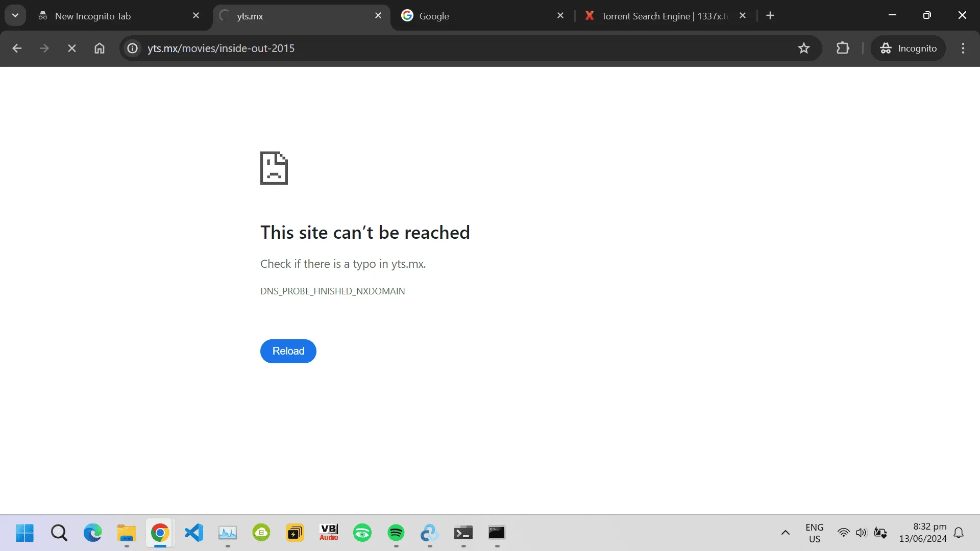Close the yts.mx tab
980x551 pixels.
(378, 16)
